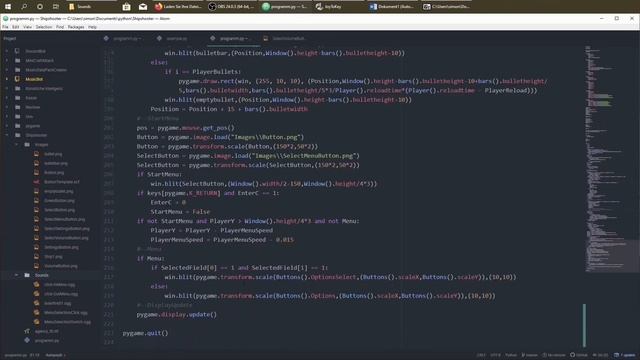Screen dimensions: 640x360
Task: Expand the Künstliche Intelligenz folder chevron
Action: click(7, 89)
